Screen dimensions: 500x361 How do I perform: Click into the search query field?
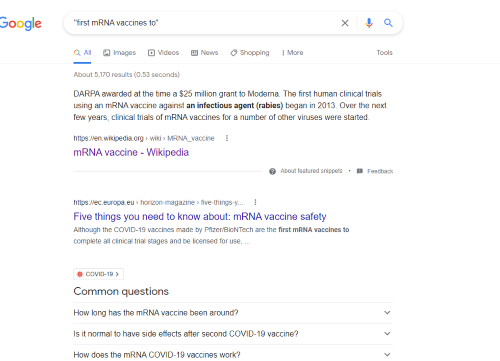point(203,23)
